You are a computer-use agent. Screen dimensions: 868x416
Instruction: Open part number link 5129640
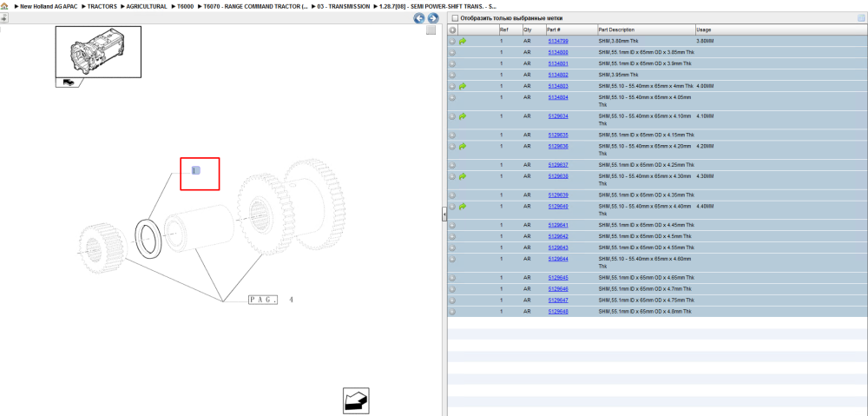coord(558,206)
